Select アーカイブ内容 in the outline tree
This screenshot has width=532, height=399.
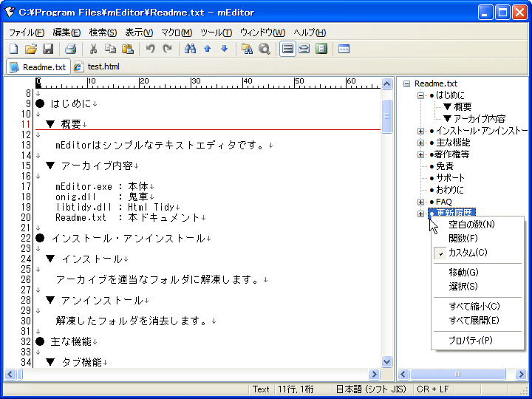[474, 119]
